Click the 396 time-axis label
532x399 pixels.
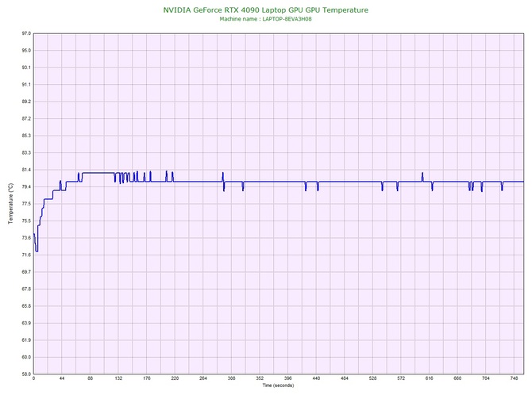point(287,378)
